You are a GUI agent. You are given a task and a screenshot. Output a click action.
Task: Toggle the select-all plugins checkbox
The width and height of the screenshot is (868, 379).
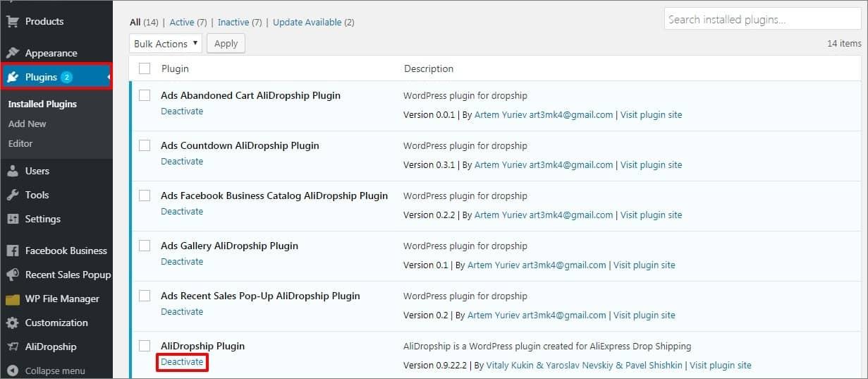tap(145, 68)
